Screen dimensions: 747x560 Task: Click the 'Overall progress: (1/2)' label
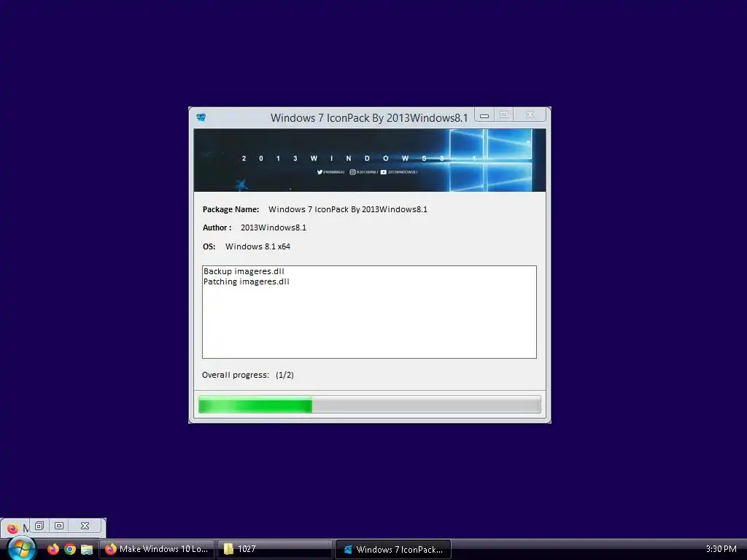pyautogui.click(x=248, y=375)
